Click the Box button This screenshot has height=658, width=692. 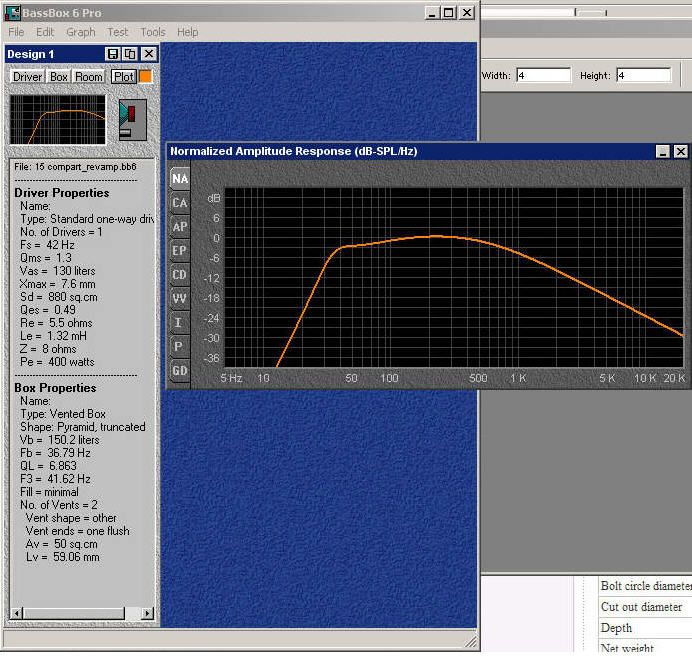coord(59,77)
